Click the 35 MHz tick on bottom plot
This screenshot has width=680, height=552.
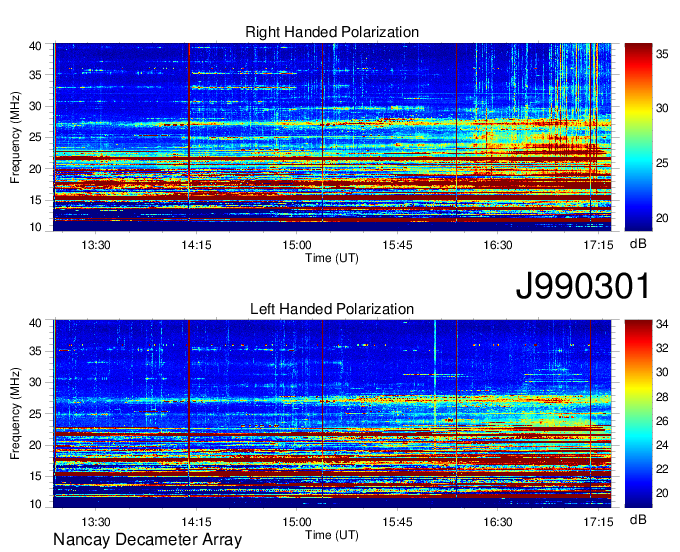35,351
